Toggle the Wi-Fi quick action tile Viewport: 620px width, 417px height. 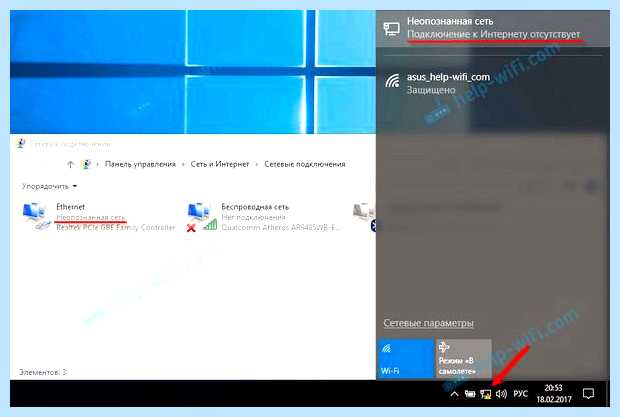coord(405,359)
